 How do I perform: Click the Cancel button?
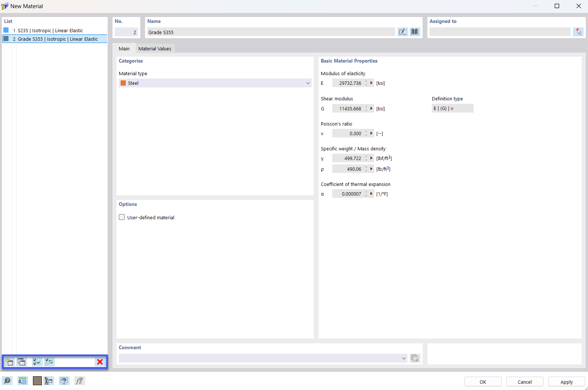pyautogui.click(x=525, y=382)
